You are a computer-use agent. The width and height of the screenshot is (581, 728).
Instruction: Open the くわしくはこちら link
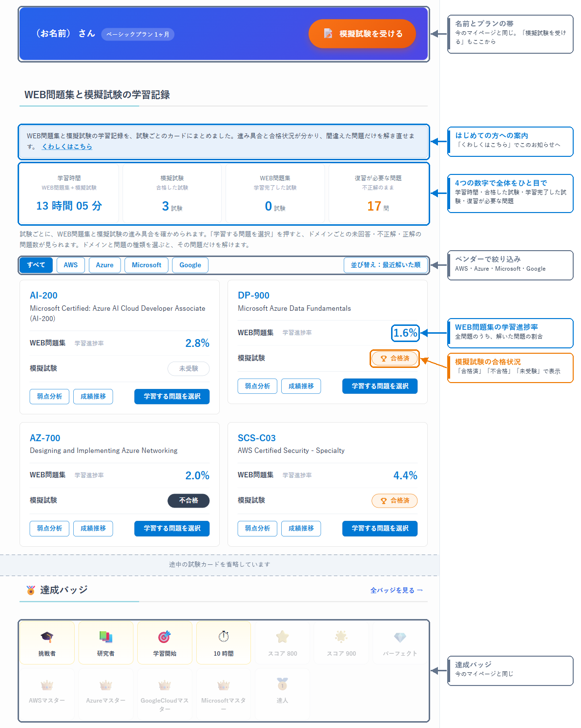click(x=67, y=147)
